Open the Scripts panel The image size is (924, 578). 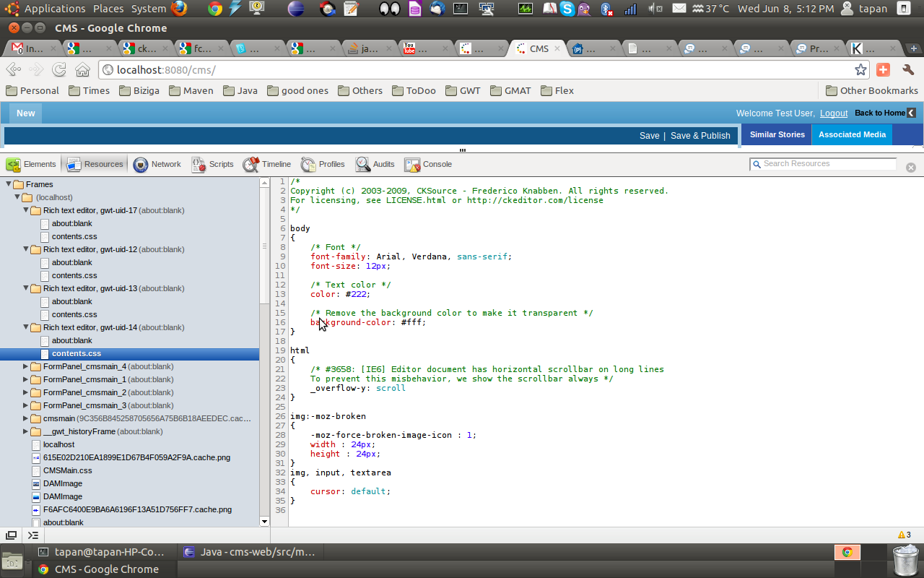pos(212,165)
